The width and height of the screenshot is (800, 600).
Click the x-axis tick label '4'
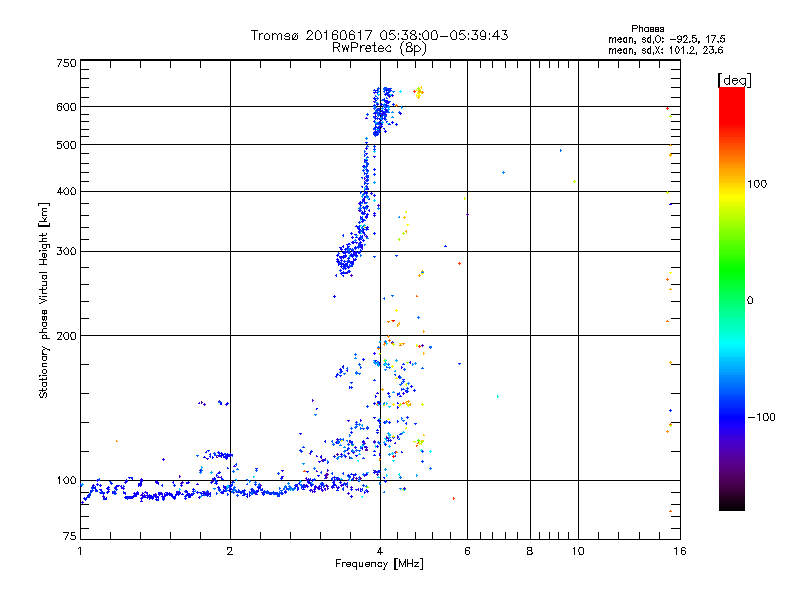[380, 551]
